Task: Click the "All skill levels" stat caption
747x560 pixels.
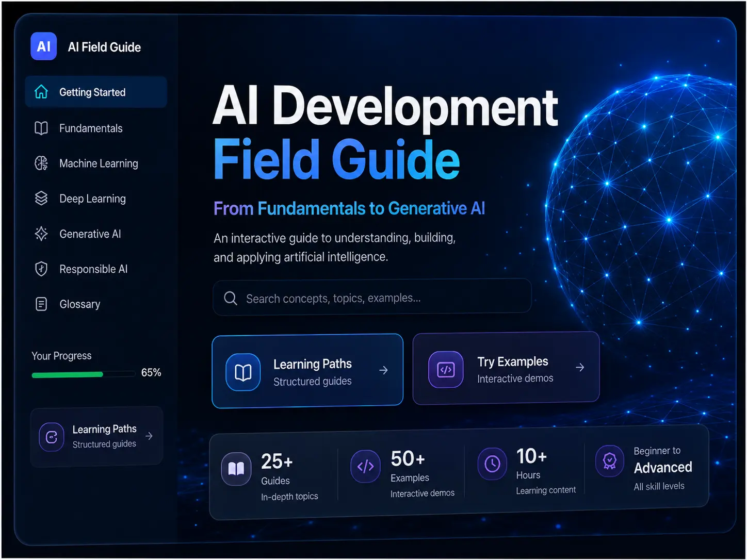Action: point(659,486)
